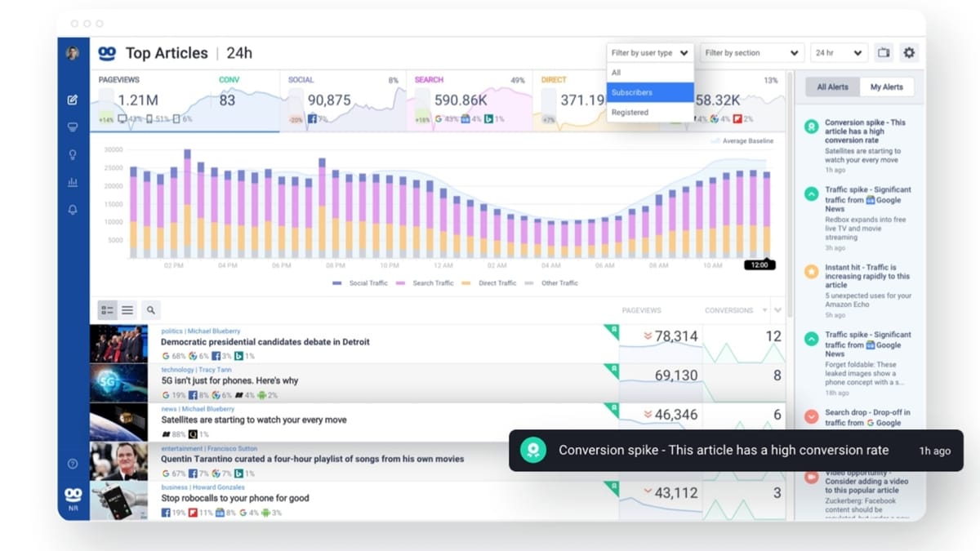The width and height of the screenshot is (980, 551).
Task: Open the 24 hr time range dropdown
Action: (x=838, y=53)
